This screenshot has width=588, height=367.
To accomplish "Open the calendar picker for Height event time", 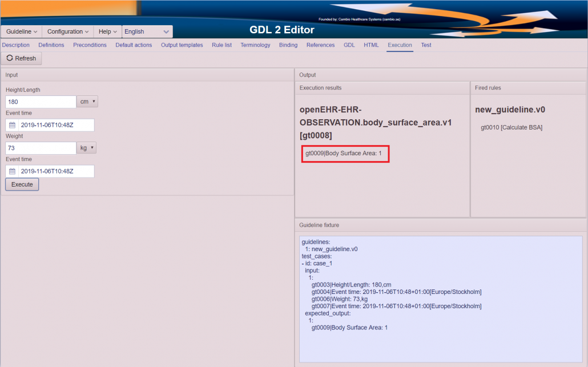I will coord(11,124).
